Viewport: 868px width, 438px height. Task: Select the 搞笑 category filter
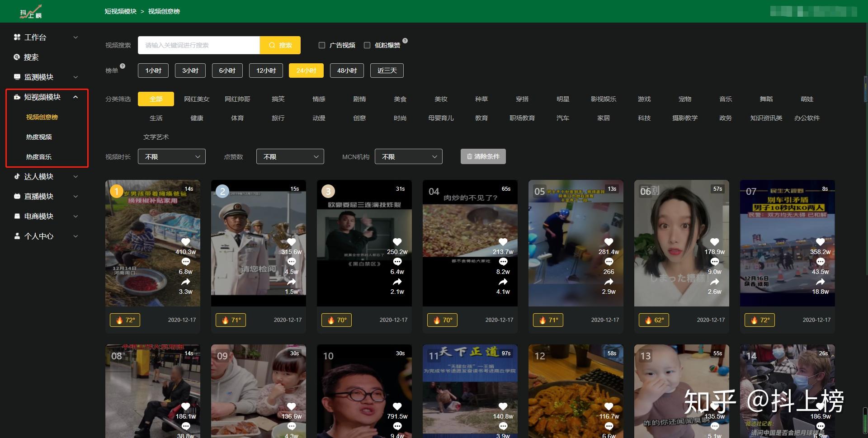[278, 99]
